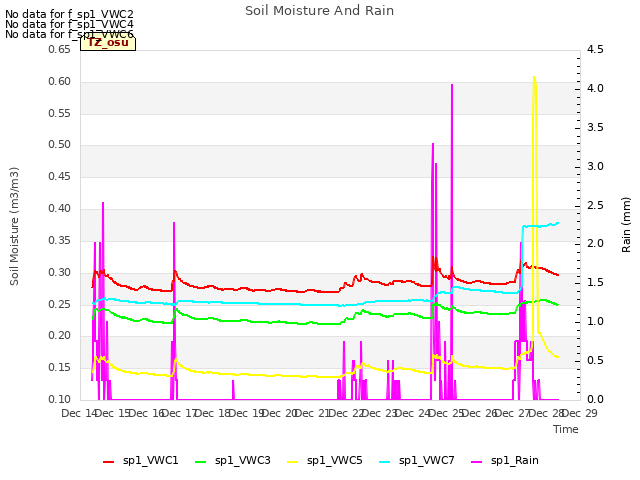The image size is (640, 480).
Task: Click the sp1_VWC7 legend entry
Action: click(x=416, y=461)
